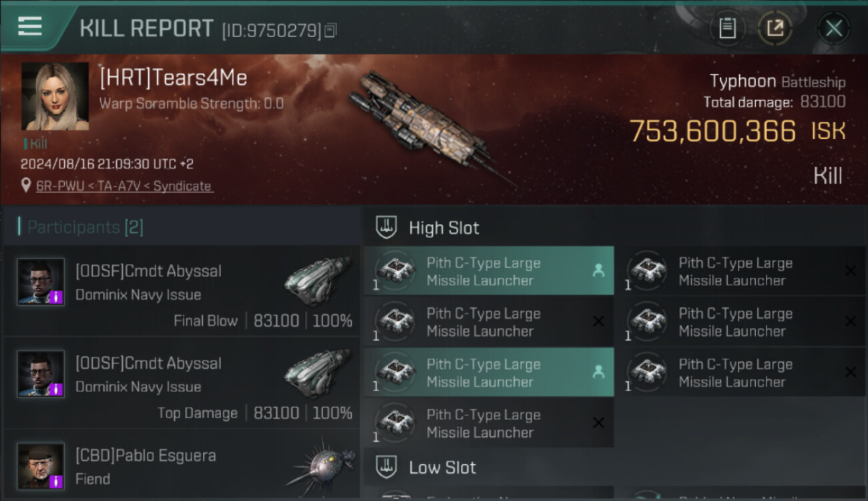868x501 pixels.
Task: Copy the kill report ID
Action: click(331, 30)
